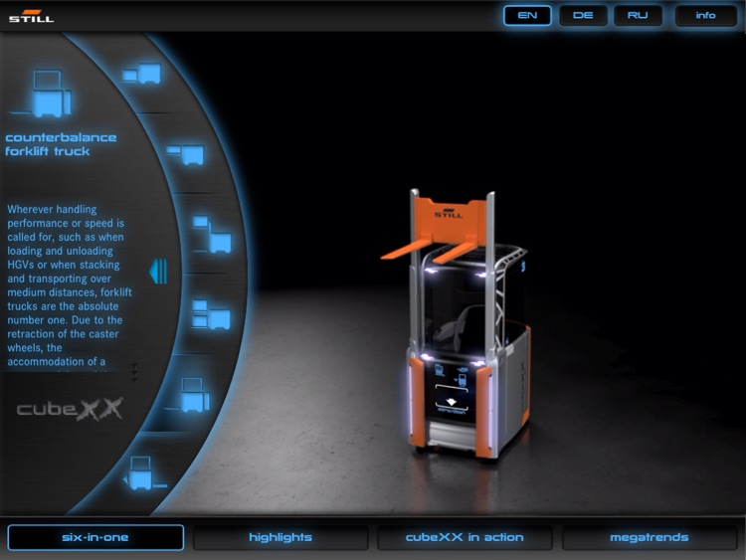The image size is (746, 560).
Task: Tap the control display on the vehicle's front
Action: click(451, 390)
